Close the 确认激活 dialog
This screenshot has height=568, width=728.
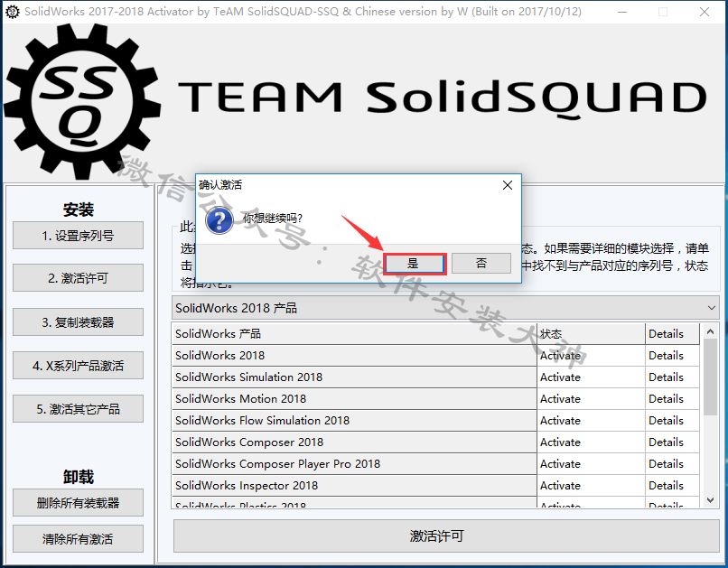(x=508, y=185)
